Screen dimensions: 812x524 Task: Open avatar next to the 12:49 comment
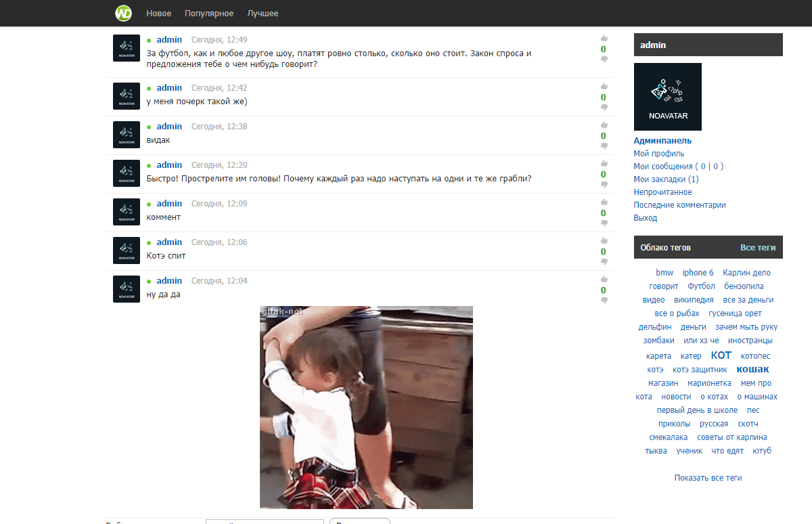click(x=127, y=48)
